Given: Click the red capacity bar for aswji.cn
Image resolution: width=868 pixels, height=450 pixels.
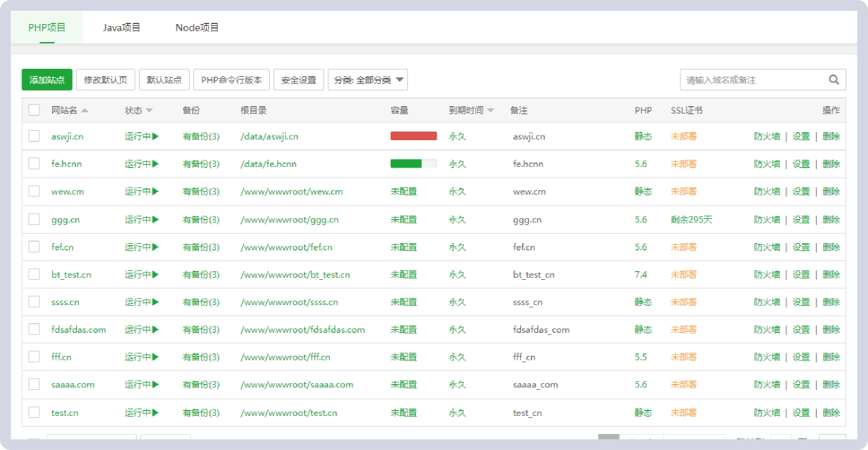Looking at the screenshot, I should 413,136.
